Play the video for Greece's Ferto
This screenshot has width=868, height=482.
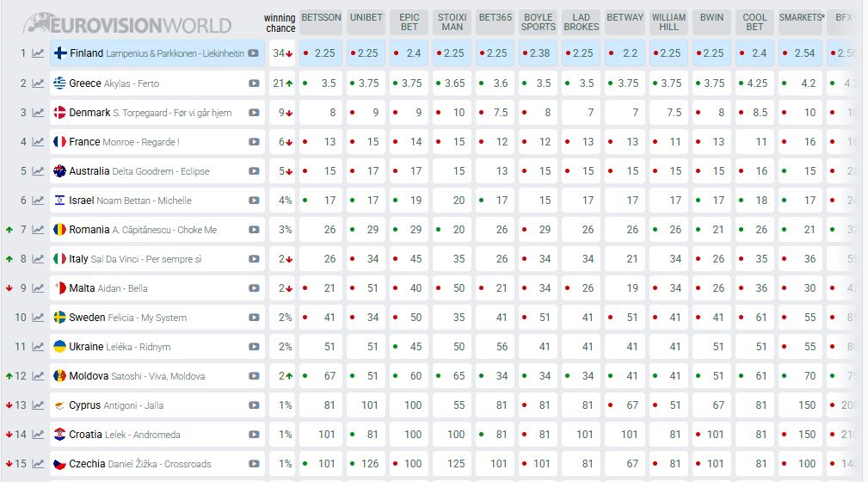tap(254, 83)
